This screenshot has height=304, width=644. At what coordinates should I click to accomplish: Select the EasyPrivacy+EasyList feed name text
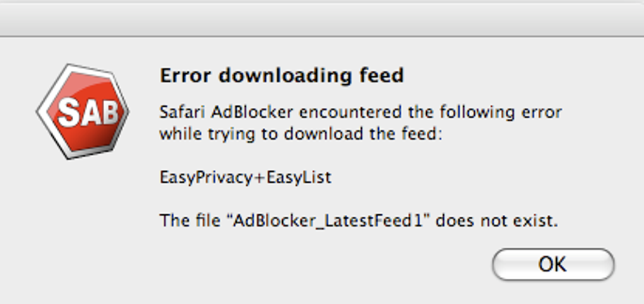[x=246, y=178]
